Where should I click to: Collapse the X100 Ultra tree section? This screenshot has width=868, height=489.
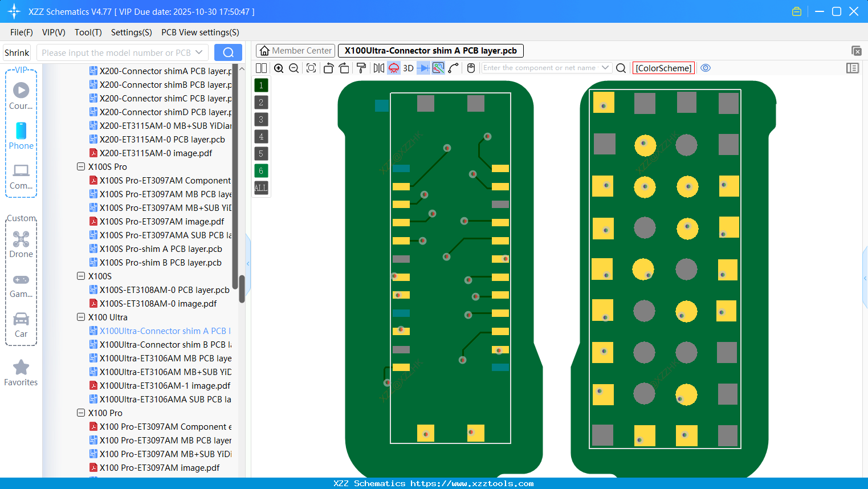80,317
